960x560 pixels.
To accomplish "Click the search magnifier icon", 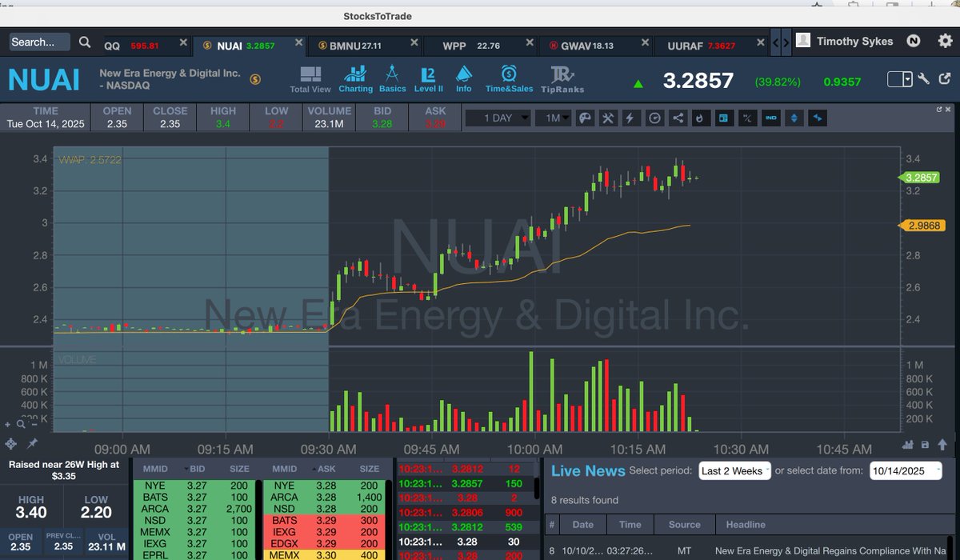I will point(85,42).
